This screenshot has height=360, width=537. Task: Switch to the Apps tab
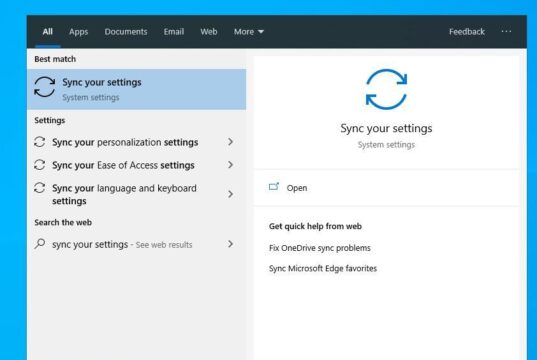[x=78, y=32]
